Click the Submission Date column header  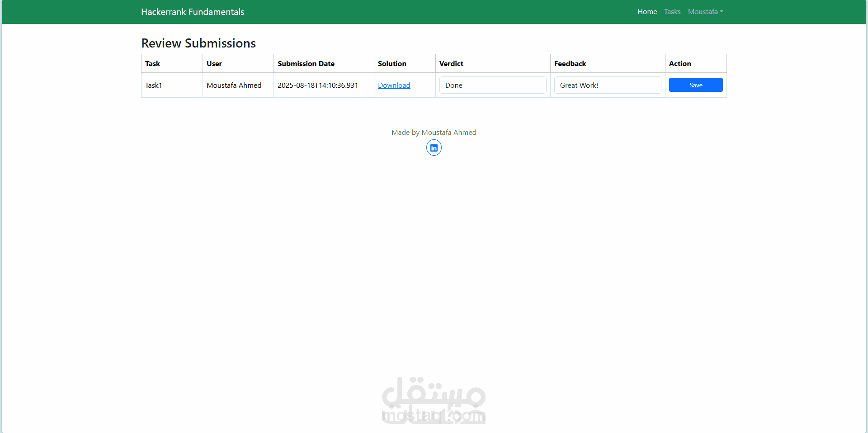tap(324, 63)
